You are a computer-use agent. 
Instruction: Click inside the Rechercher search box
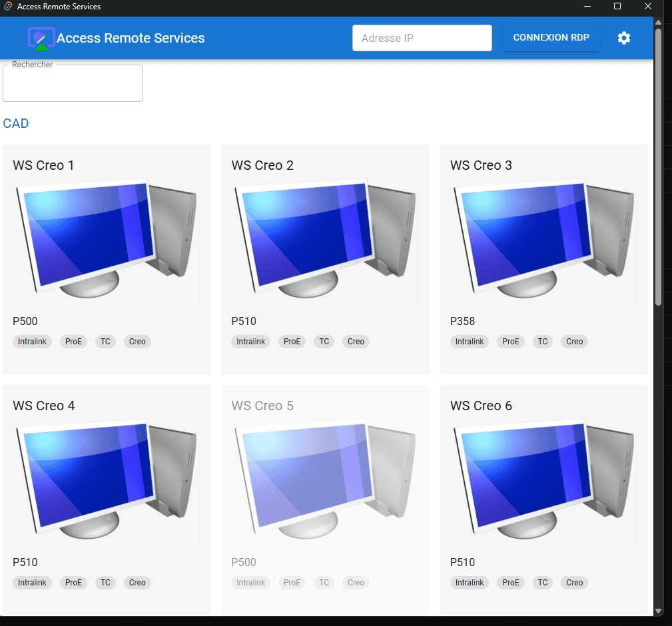tap(73, 83)
